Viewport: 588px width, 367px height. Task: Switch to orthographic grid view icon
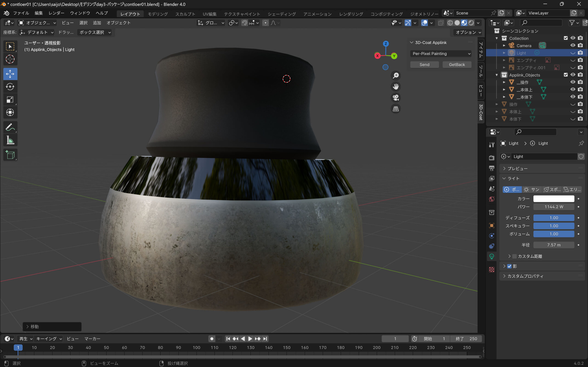(x=396, y=109)
